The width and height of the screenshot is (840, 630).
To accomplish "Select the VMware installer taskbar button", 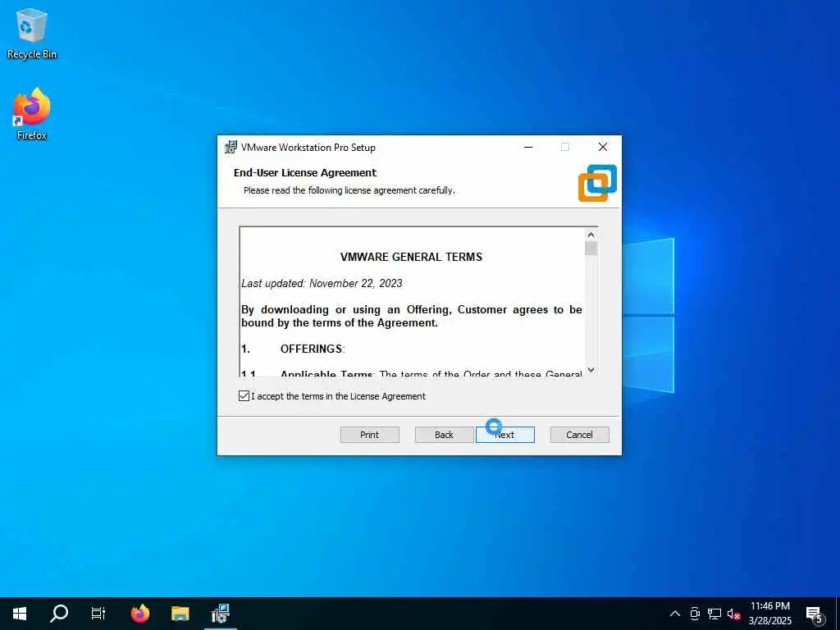I will tap(220, 614).
